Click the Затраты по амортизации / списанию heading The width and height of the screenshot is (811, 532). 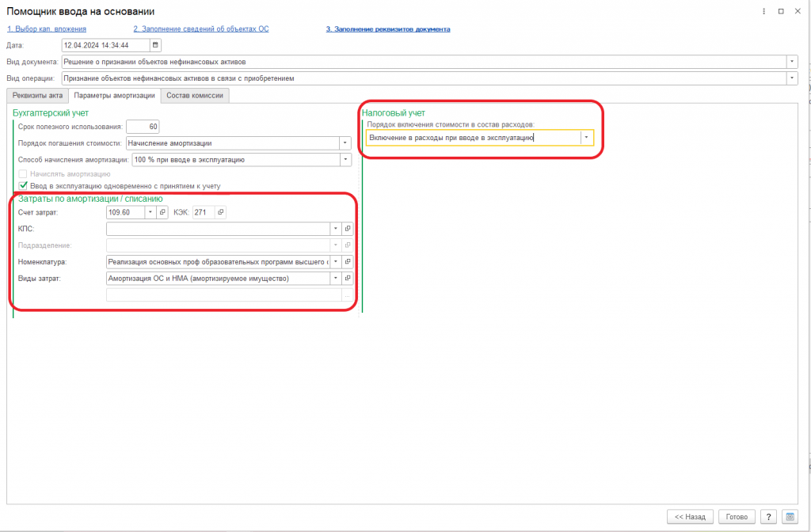90,199
